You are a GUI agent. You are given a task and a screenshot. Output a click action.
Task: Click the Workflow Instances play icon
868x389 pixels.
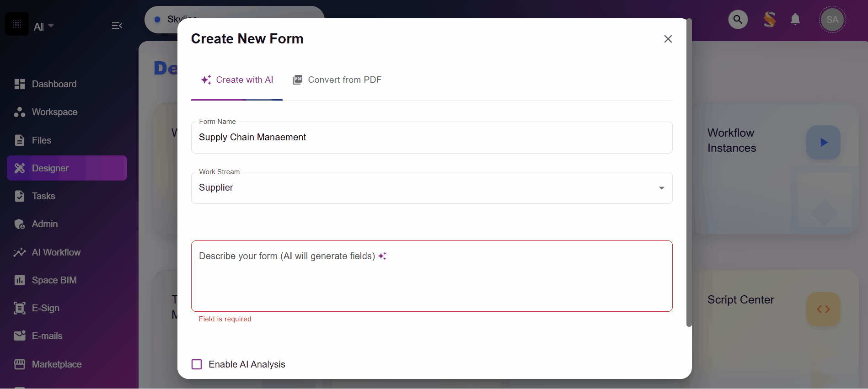823,142
